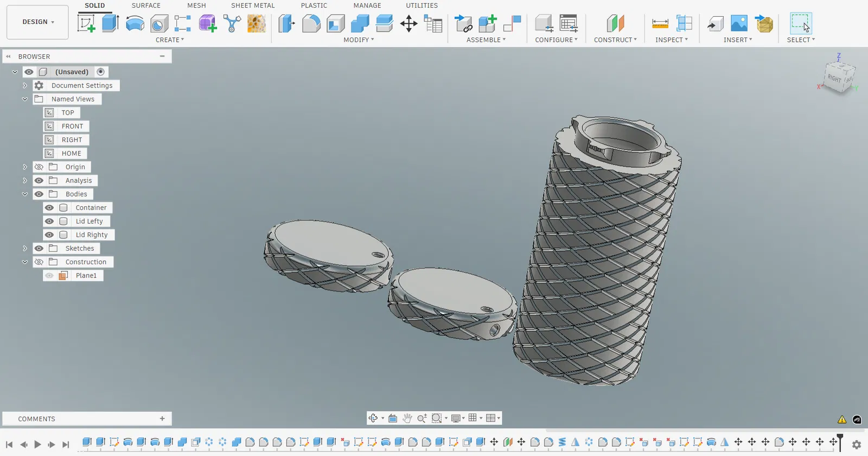Expand the Document Settings node
Viewport: 868px width, 456px height.
(x=25, y=86)
